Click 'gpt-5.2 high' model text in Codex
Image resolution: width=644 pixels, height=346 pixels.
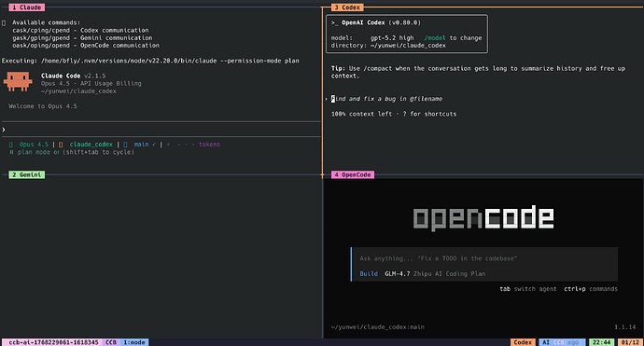tap(392, 37)
